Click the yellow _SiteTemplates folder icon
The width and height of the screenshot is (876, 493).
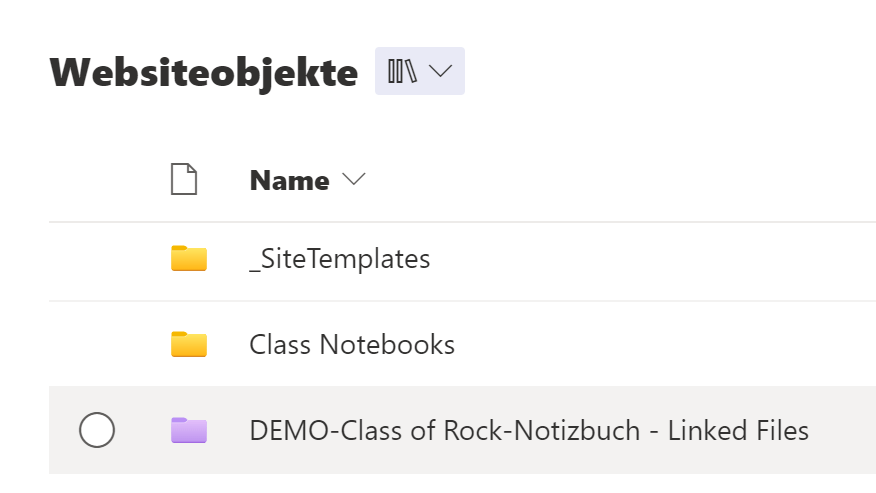(x=189, y=258)
